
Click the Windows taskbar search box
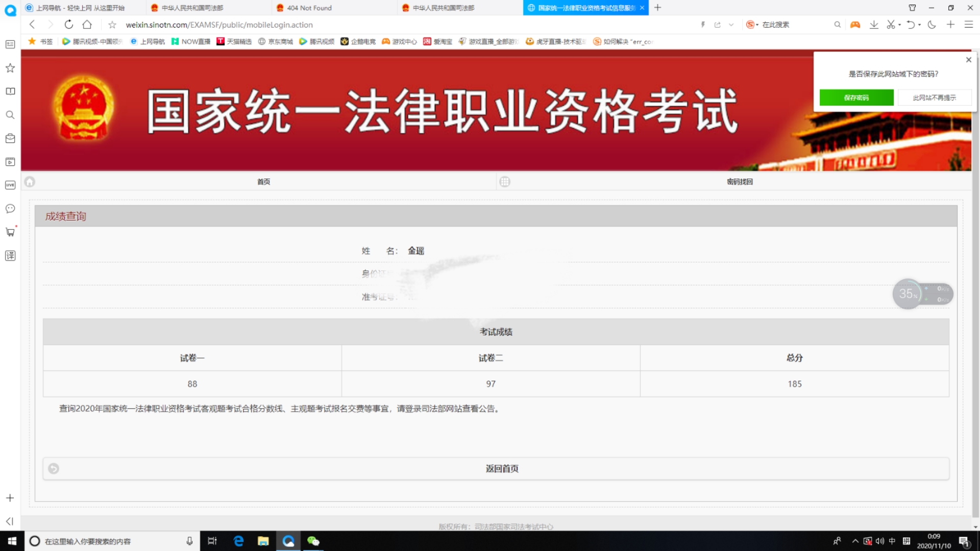(x=112, y=541)
